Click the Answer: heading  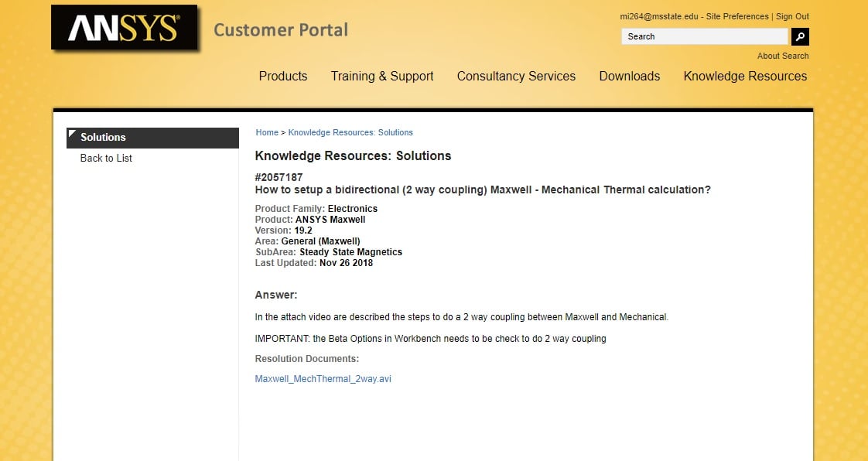tap(276, 295)
